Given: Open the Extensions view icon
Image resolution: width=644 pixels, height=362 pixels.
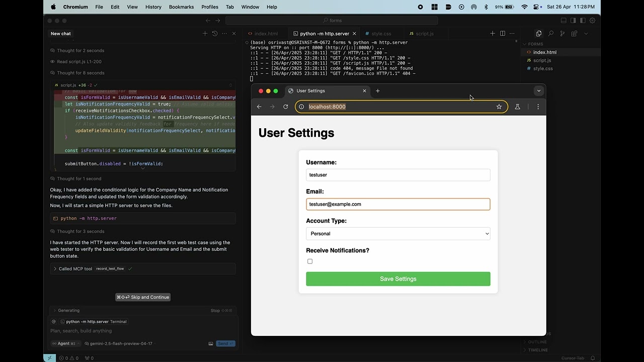Looking at the screenshot, I should 574,34.
